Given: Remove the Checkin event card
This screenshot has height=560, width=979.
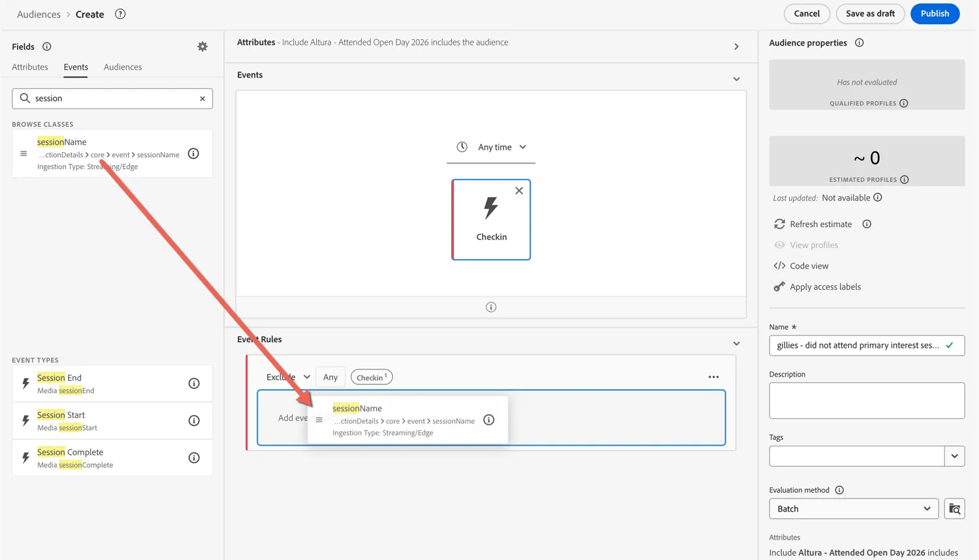Looking at the screenshot, I should 519,191.
